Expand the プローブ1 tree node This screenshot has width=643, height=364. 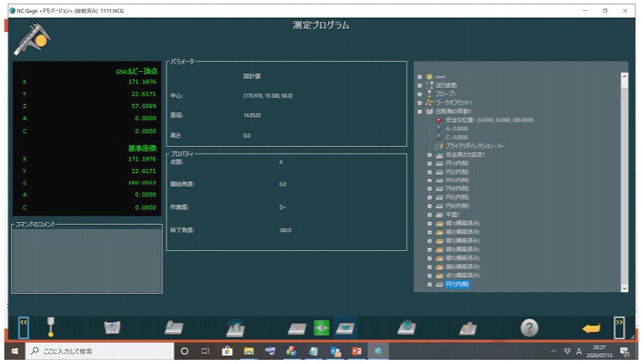420,94
